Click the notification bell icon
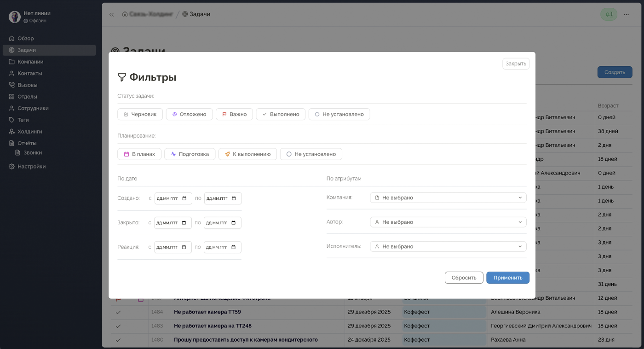The height and width of the screenshot is (349, 644). click(x=609, y=14)
